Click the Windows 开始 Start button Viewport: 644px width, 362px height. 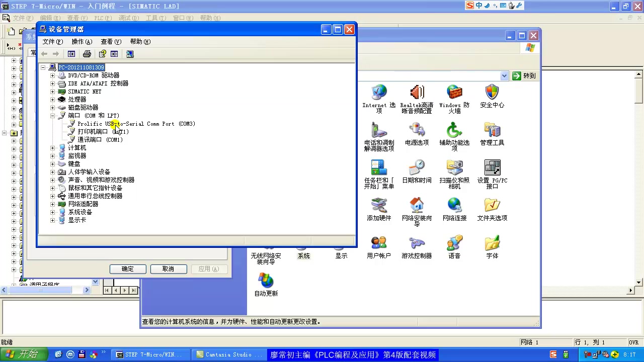tap(23, 354)
